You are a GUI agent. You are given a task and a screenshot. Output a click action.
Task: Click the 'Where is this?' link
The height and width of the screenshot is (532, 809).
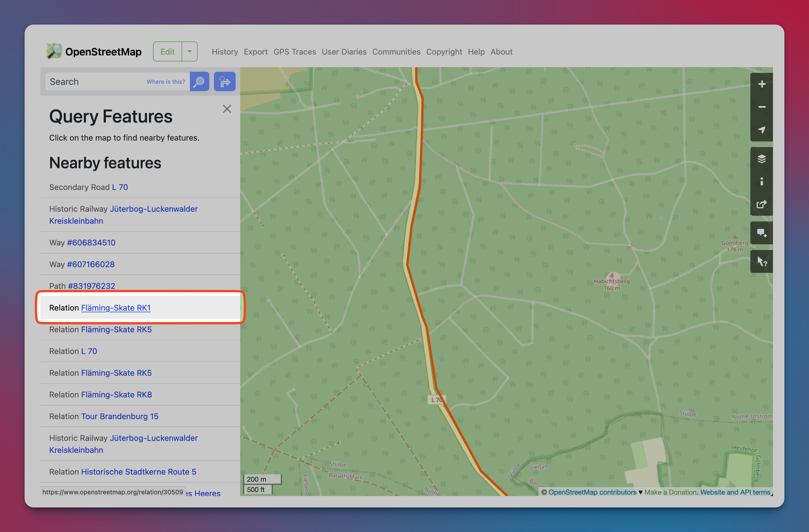(166, 81)
